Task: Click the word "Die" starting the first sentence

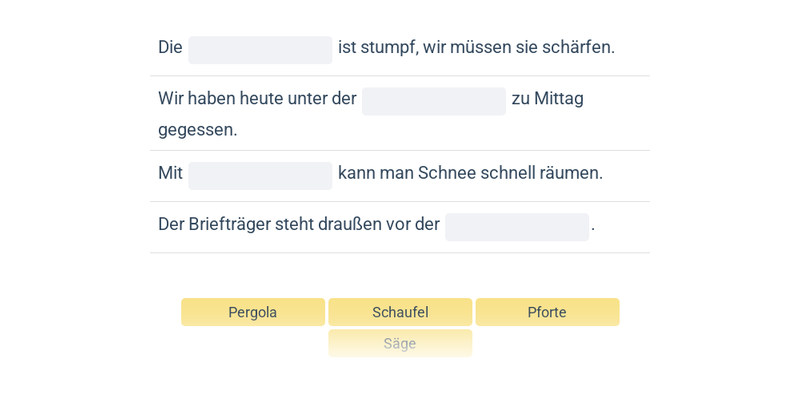Action: 170,47
